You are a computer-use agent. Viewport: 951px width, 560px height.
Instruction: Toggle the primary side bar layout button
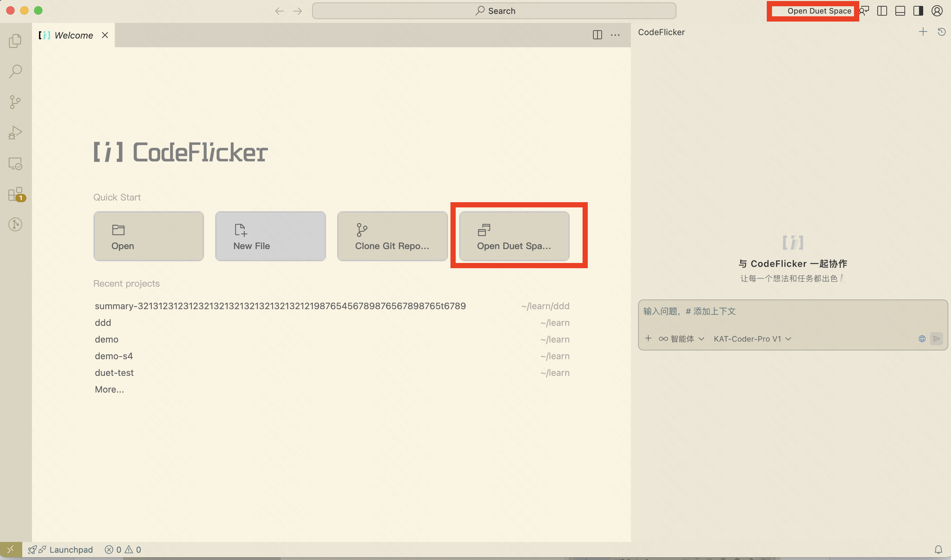882,11
